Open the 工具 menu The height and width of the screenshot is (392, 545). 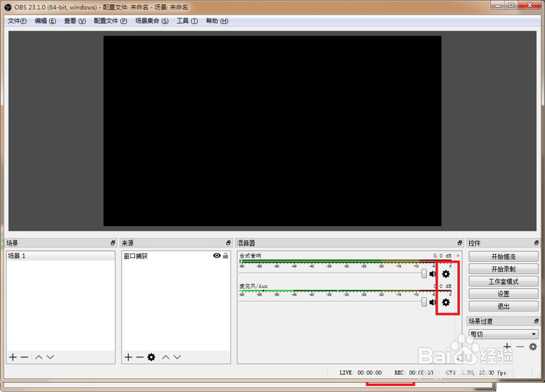coord(187,21)
